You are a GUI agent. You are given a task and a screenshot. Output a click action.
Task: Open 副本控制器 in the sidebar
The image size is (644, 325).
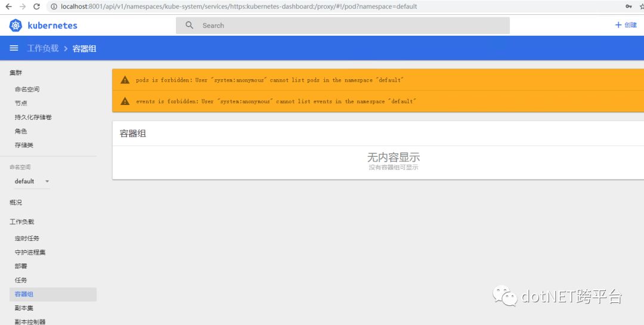pyautogui.click(x=30, y=321)
